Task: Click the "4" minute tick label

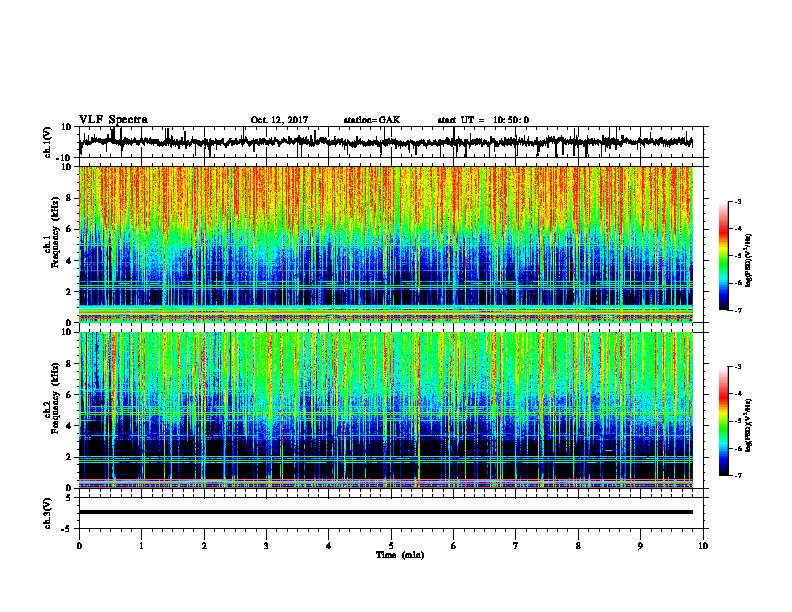Action: coord(329,546)
